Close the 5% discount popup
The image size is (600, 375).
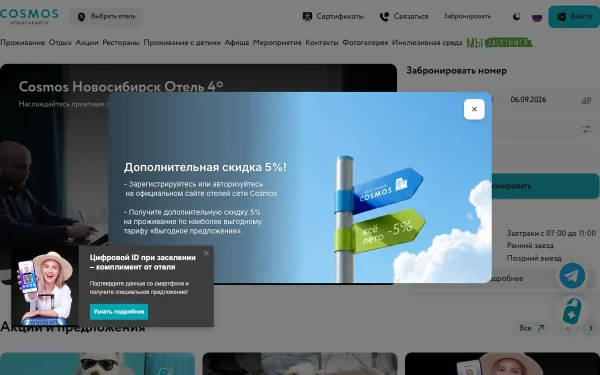point(474,109)
